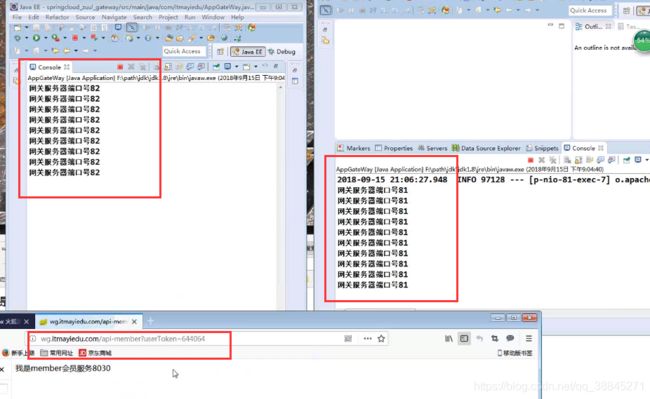Click Quick Access field in right Eclipse window

pyautogui.click(x=589, y=10)
